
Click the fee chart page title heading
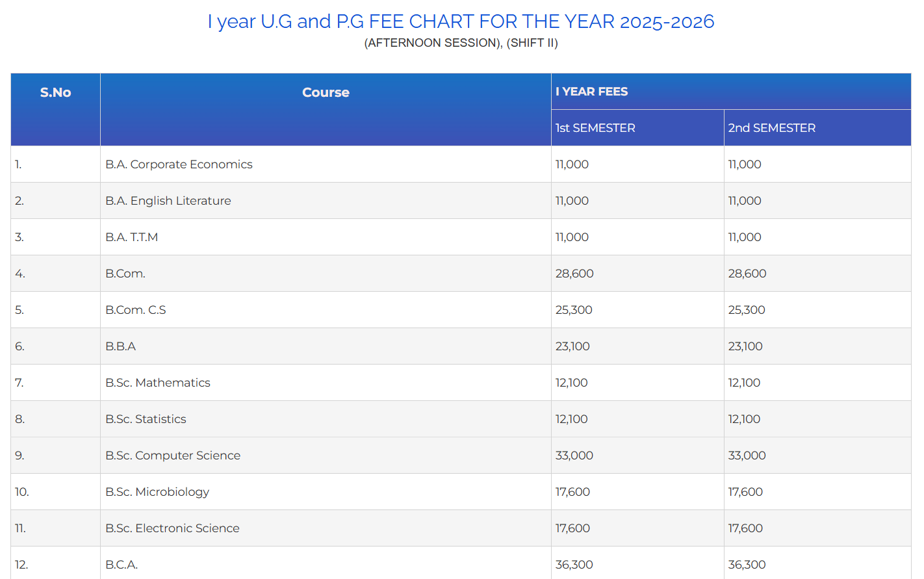[461, 21]
